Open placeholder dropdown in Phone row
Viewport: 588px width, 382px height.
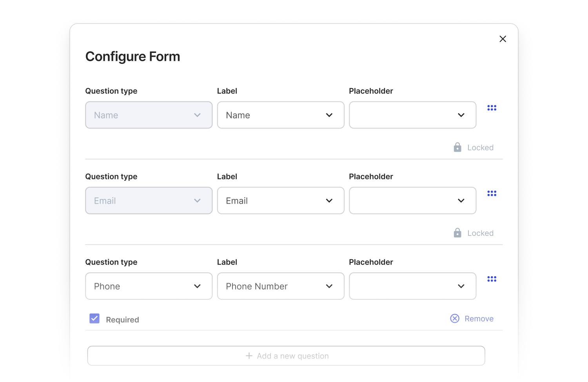(x=412, y=286)
